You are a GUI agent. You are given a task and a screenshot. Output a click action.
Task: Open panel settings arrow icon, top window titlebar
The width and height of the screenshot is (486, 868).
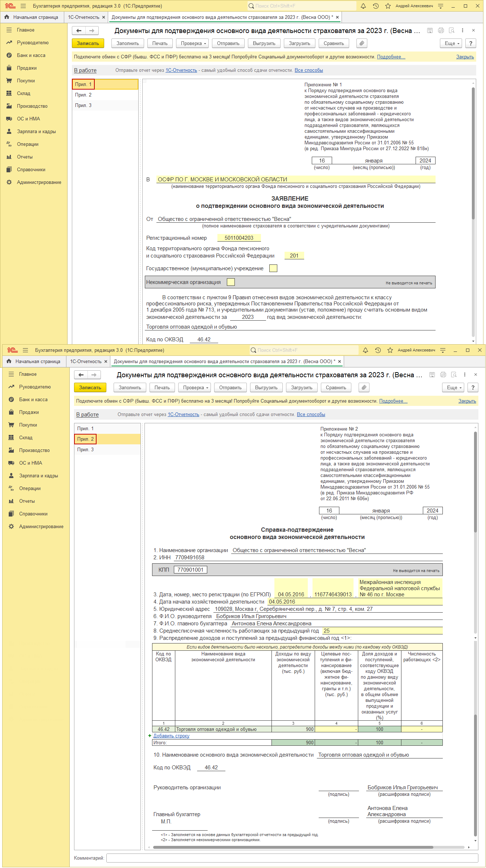pyautogui.click(x=441, y=6)
